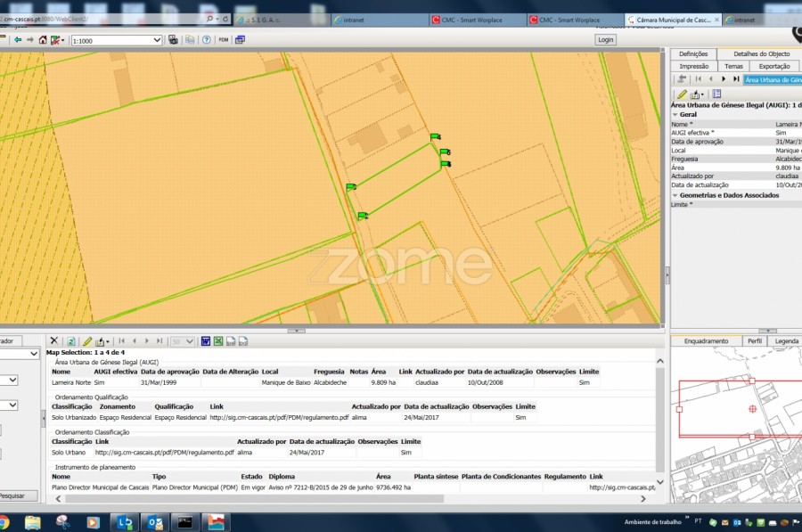Click the Login button

[x=606, y=40]
